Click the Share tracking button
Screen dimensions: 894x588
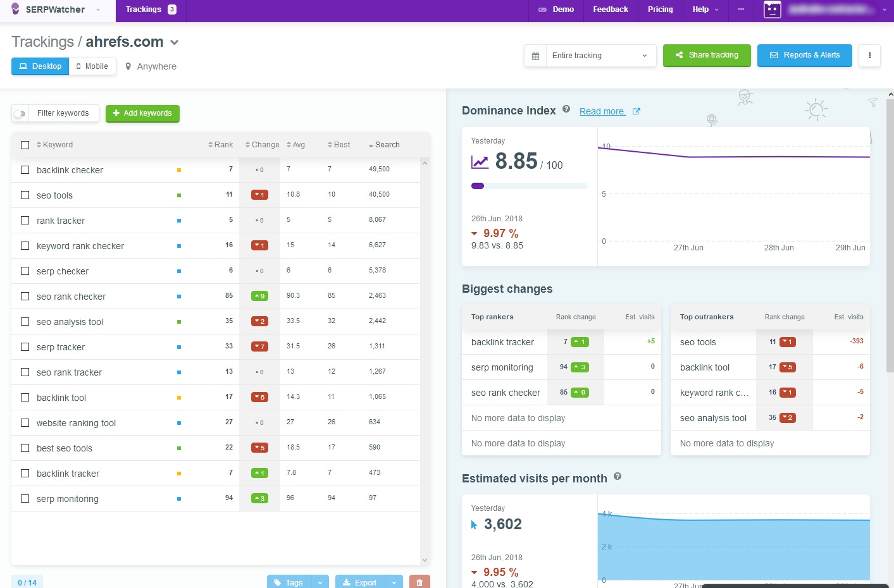coord(707,56)
